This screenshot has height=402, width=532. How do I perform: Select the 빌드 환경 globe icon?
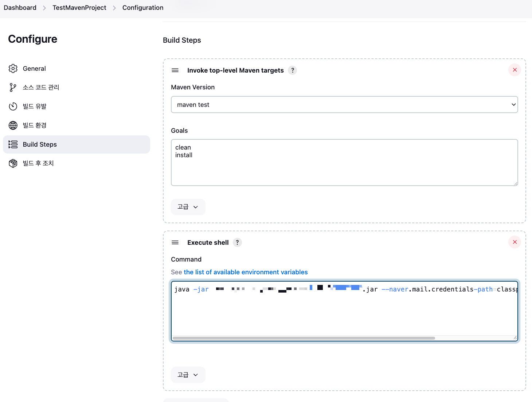point(13,125)
